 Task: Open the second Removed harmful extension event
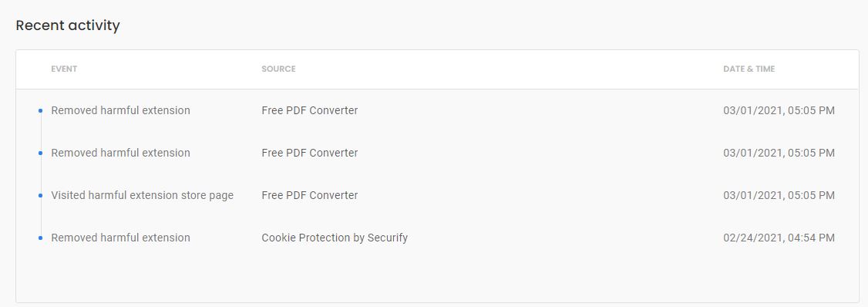point(121,153)
